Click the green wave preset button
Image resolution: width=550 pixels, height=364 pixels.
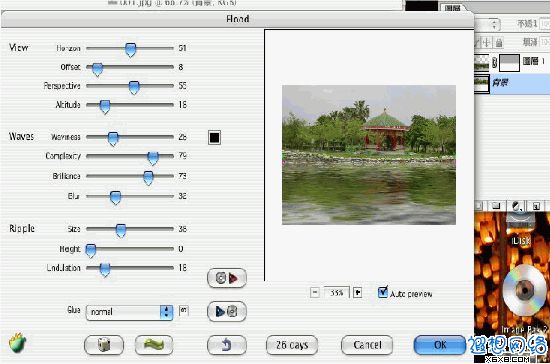tap(154, 345)
